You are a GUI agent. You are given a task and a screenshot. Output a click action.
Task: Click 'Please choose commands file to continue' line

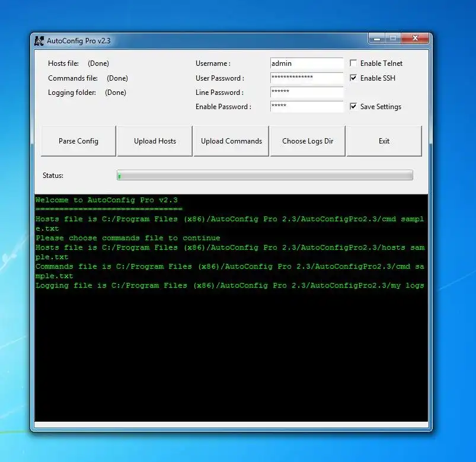click(x=128, y=238)
